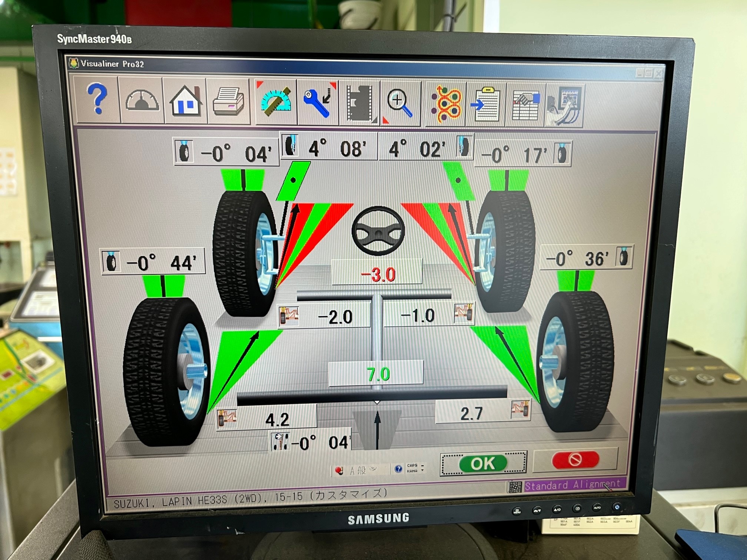Open the blue question mark help
The width and height of the screenshot is (747, 560).
(x=97, y=99)
